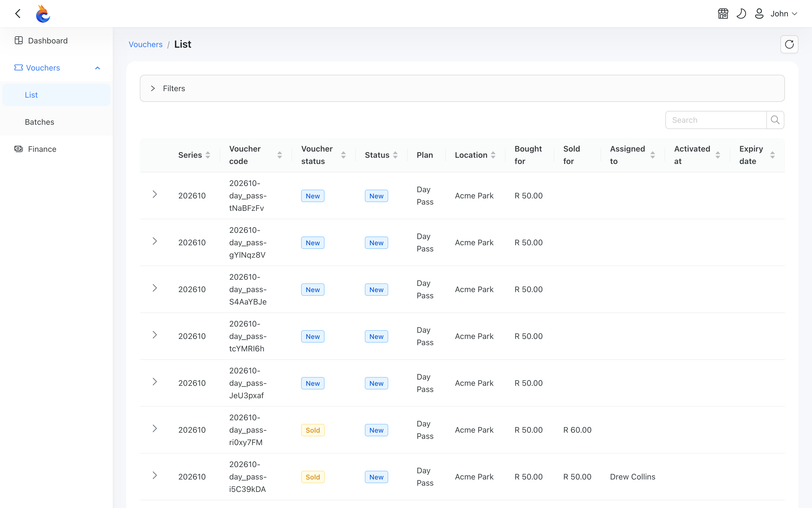
Task: Open Finance in the sidebar
Action: [x=56, y=149]
